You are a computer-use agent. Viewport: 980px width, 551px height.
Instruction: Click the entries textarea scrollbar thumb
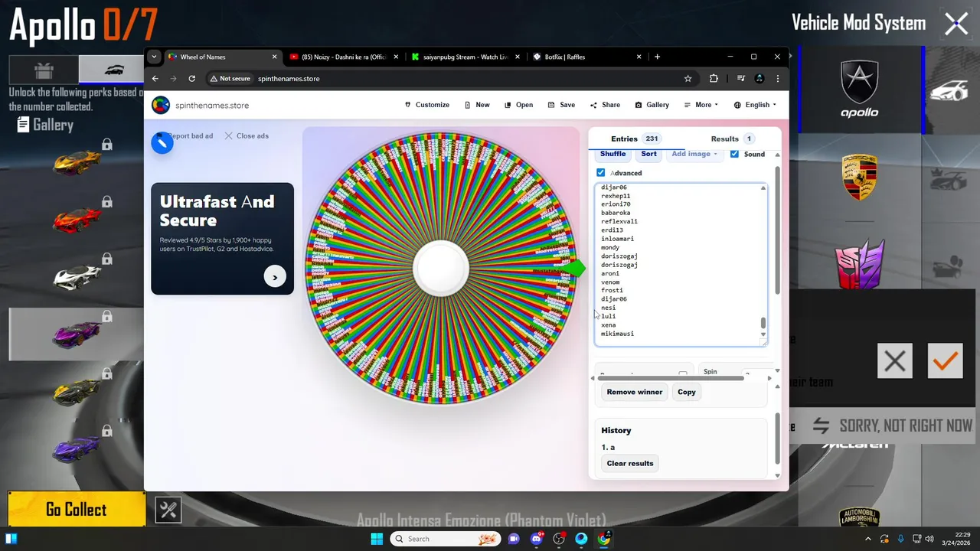(x=763, y=324)
